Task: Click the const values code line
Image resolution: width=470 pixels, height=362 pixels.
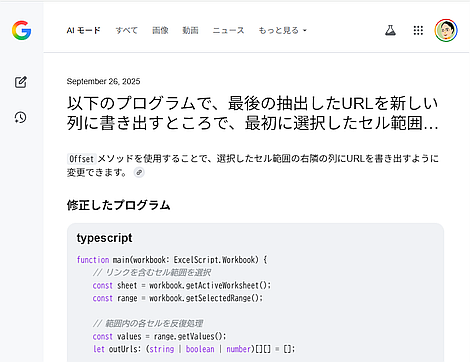Action: pos(159,336)
